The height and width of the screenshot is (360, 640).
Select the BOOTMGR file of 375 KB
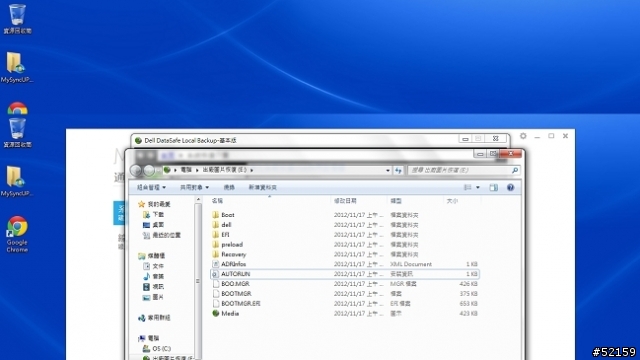236,293
